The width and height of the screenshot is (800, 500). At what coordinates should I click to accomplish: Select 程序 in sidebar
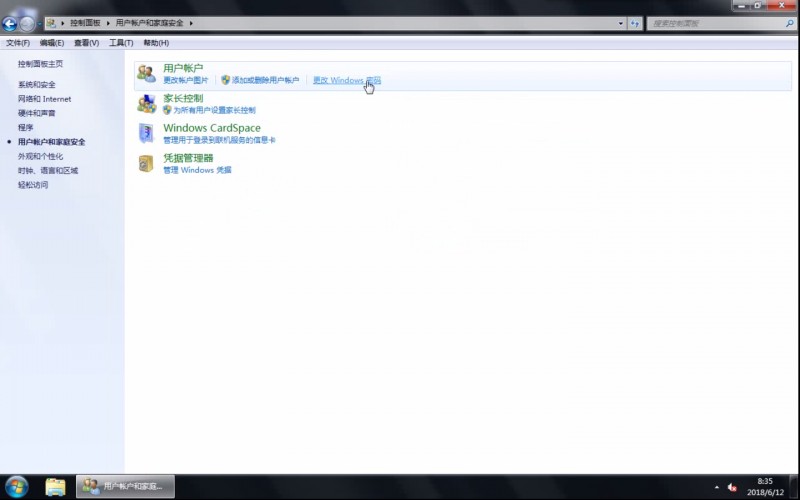[26, 128]
